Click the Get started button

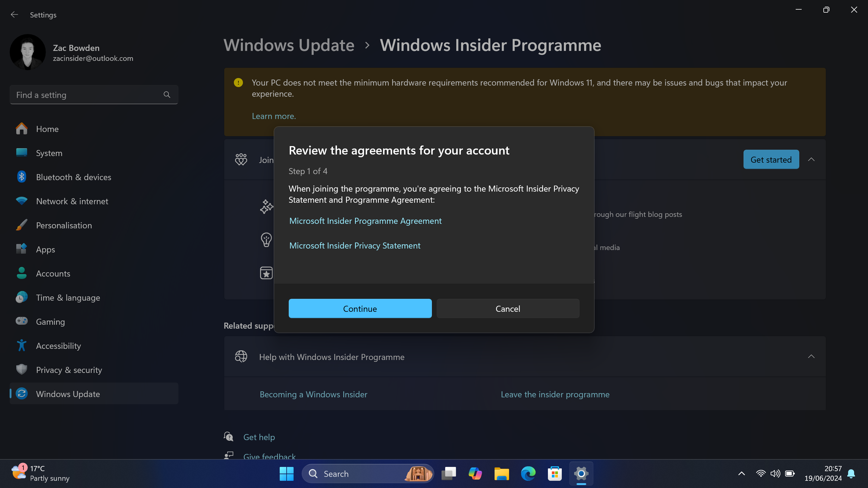(771, 159)
